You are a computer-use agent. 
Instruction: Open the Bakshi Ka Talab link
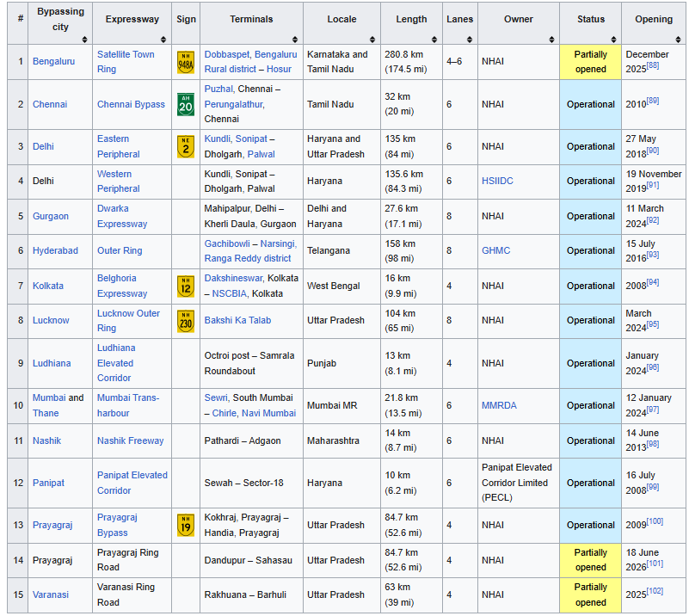[x=237, y=320]
